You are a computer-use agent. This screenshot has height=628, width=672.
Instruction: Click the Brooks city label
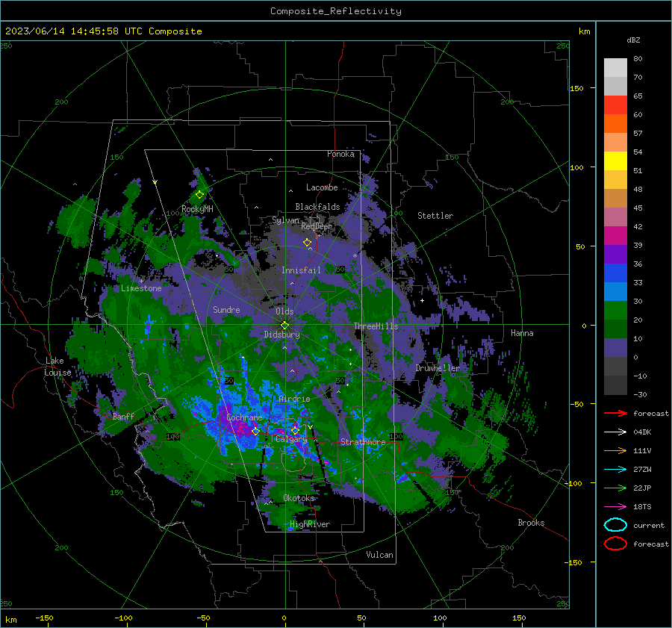tap(531, 523)
